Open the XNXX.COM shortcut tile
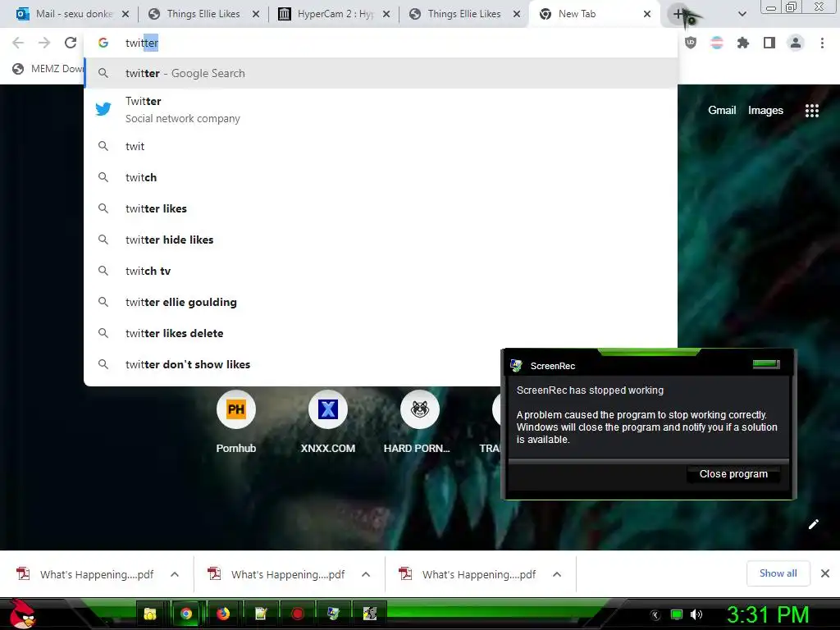 [328, 422]
